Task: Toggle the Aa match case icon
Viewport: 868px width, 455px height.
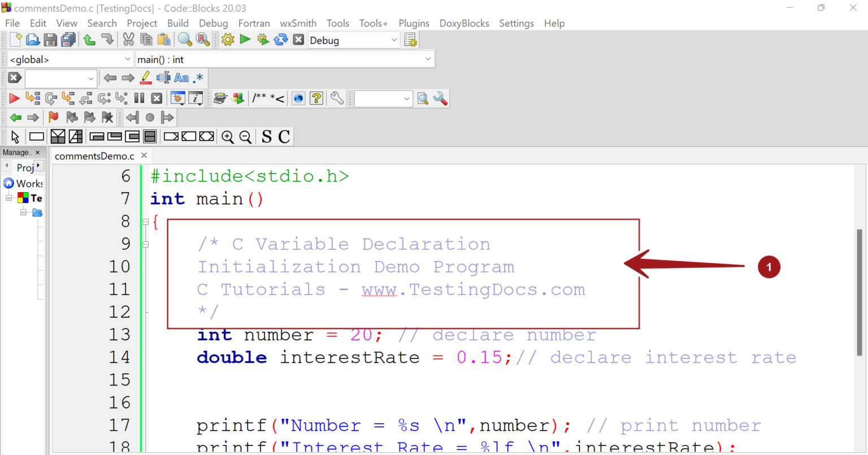Action: tap(181, 77)
